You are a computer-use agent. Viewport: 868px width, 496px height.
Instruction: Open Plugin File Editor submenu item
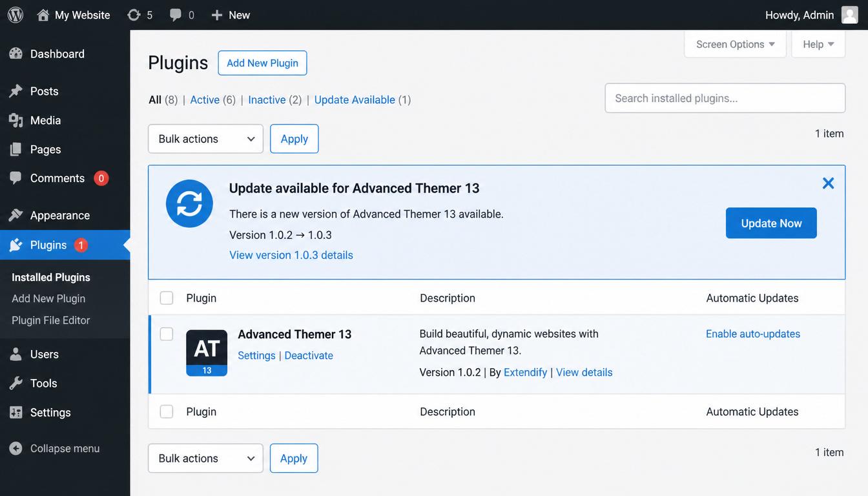click(51, 320)
